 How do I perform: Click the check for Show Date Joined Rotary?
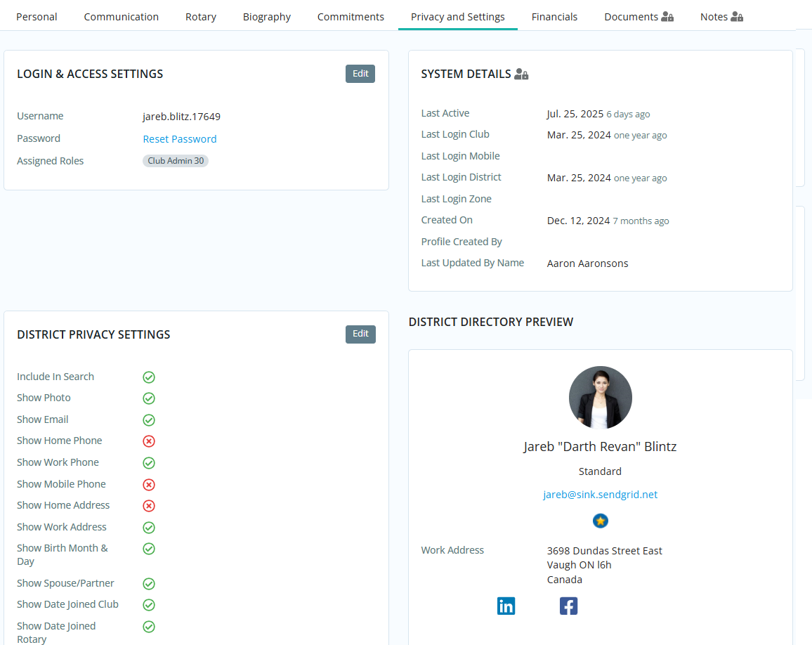(x=149, y=627)
